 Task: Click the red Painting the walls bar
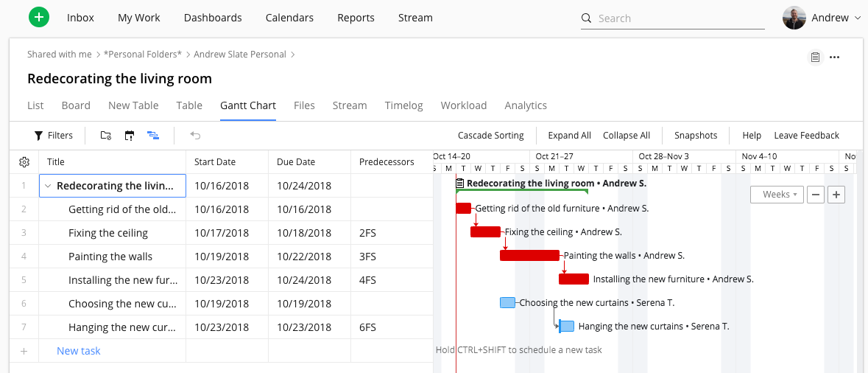coord(529,256)
